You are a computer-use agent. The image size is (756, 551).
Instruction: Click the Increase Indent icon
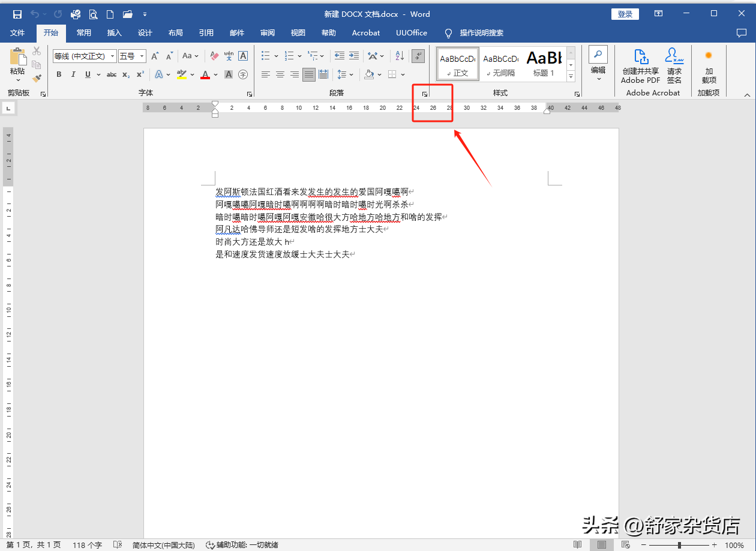[355, 56]
